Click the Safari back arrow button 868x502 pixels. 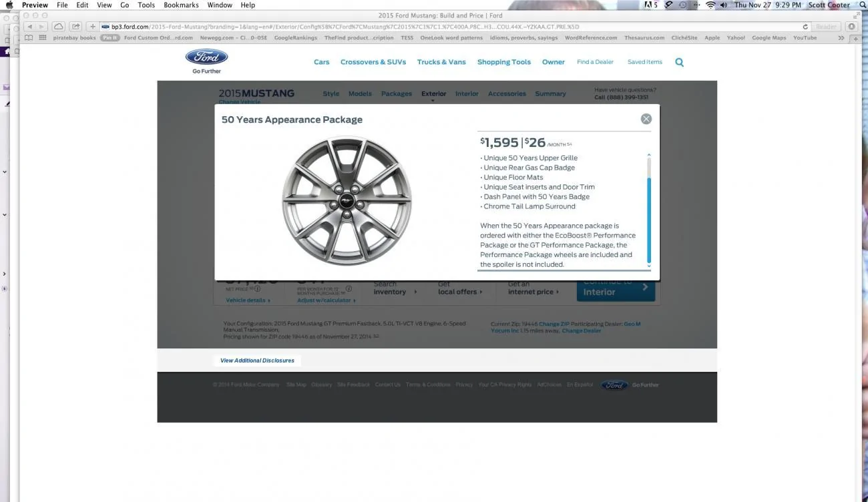point(30,27)
